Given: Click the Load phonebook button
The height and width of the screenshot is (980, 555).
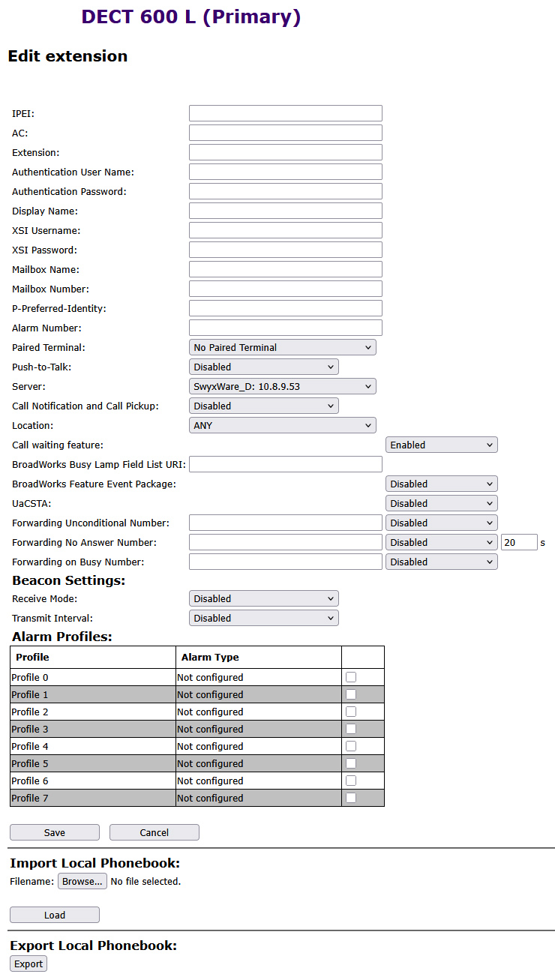Looking at the screenshot, I should tap(55, 915).
